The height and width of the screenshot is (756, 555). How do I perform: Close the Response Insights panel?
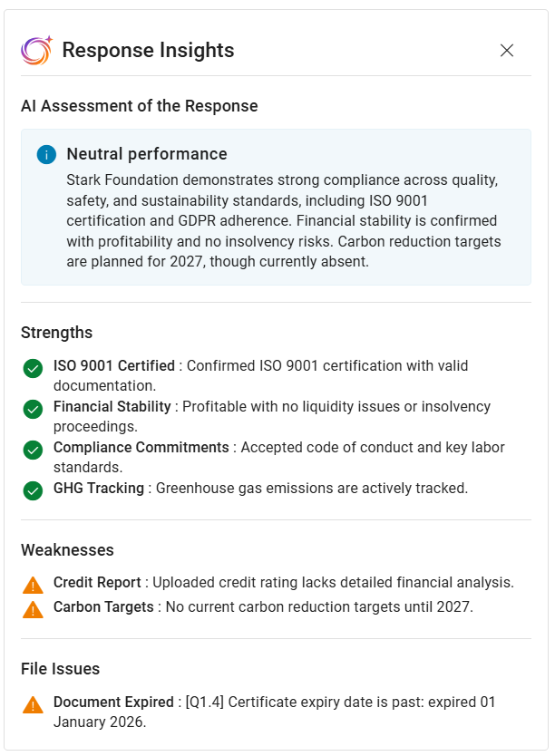(507, 51)
